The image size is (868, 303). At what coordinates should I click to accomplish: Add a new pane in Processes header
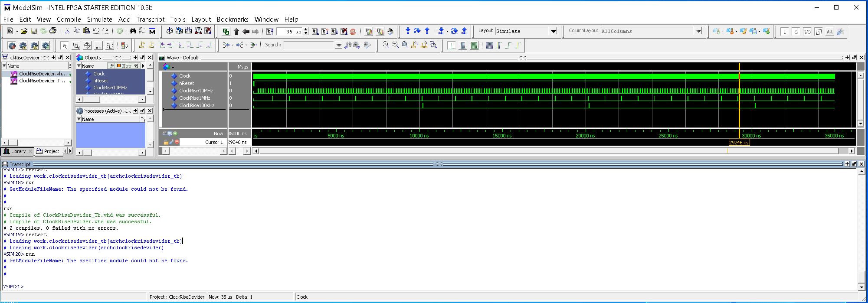point(135,111)
